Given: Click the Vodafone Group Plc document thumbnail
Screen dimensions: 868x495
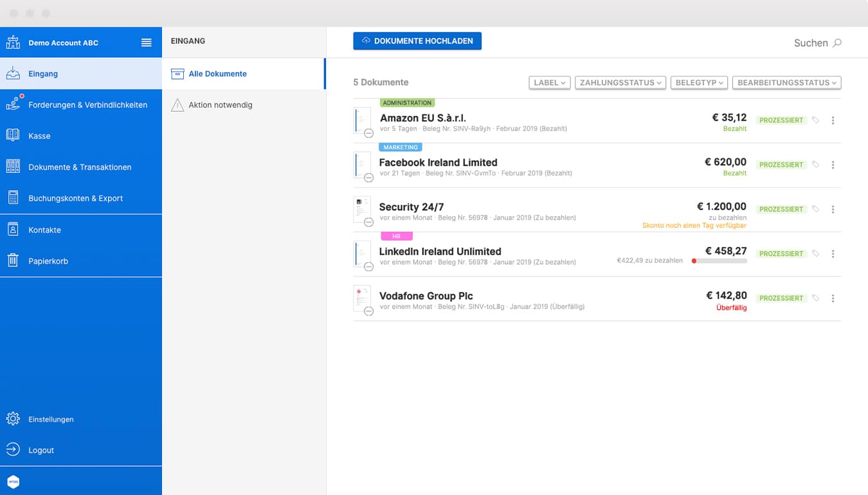Looking at the screenshot, I should pos(363,298).
